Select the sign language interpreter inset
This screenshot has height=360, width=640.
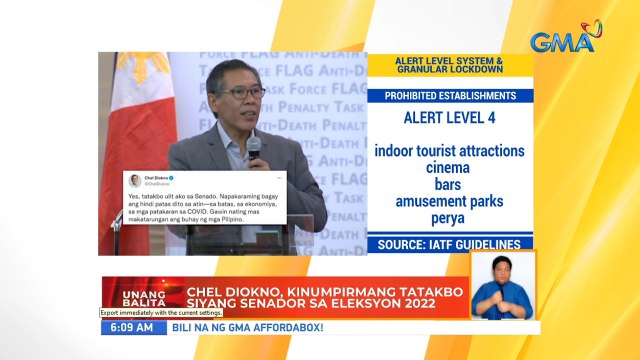pos(503,286)
